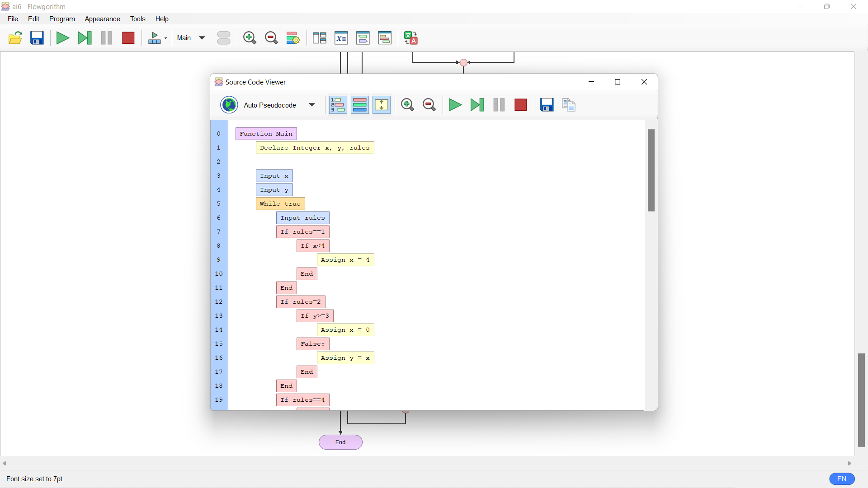Toggle line numbers in Source Code Viewer
This screenshot has width=868, height=488.
point(338,105)
